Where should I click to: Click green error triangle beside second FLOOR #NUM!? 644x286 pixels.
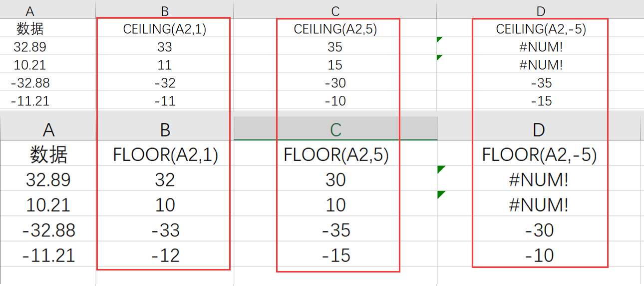pyautogui.click(x=440, y=194)
